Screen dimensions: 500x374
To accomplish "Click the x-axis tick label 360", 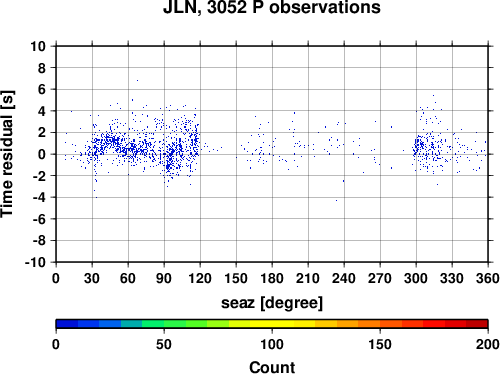I will coord(488,278).
